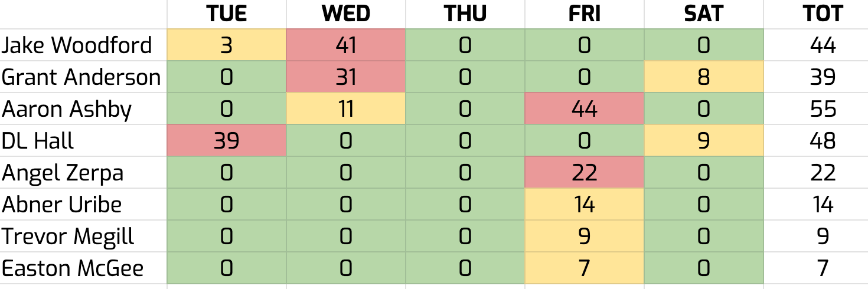Click Aaron Ashby's Friday 44 cell
Screen dimensions: 868x289
pos(584,109)
